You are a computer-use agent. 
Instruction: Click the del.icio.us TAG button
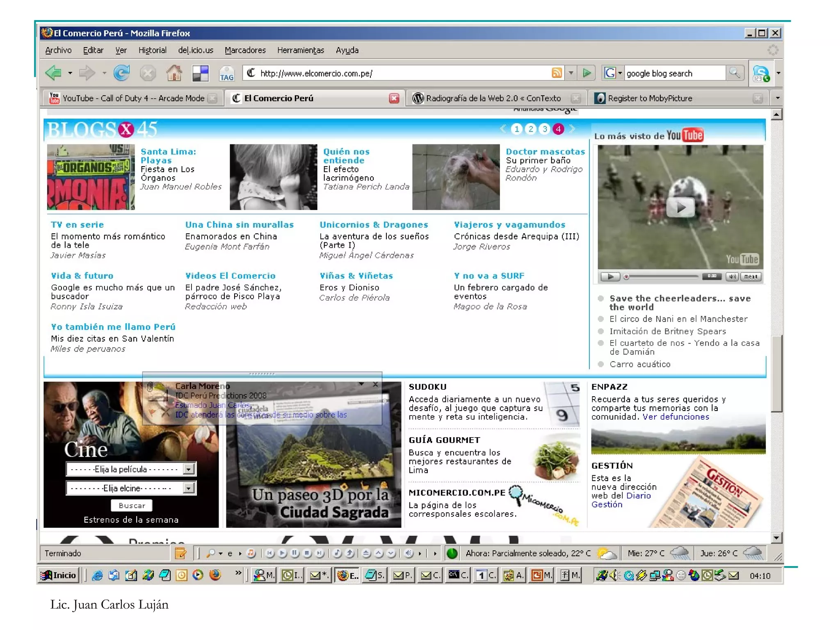[x=226, y=74]
